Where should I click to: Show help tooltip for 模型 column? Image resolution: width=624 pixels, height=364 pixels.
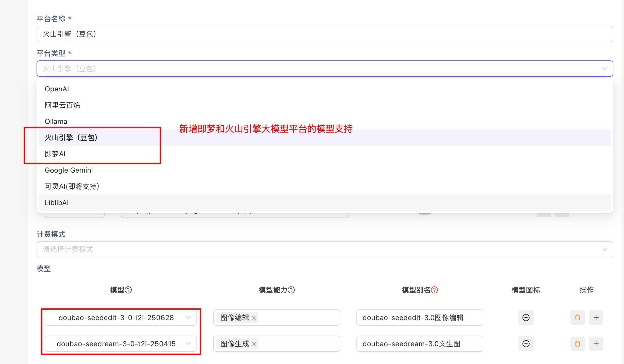(128, 290)
